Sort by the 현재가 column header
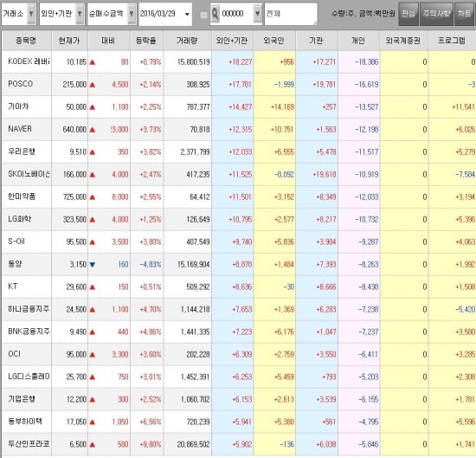Viewport: 476px width, 458px height. pos(69,41)
